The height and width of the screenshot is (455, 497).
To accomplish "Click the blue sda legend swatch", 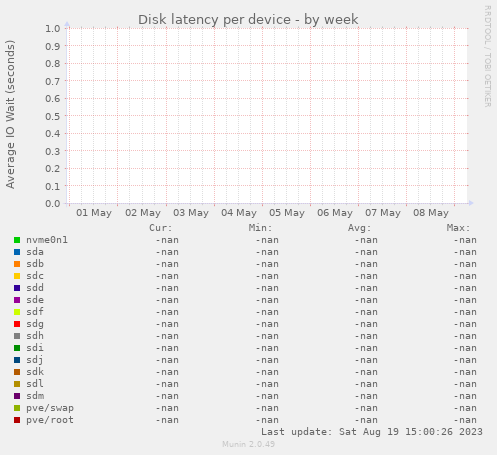I will point(17,252).
